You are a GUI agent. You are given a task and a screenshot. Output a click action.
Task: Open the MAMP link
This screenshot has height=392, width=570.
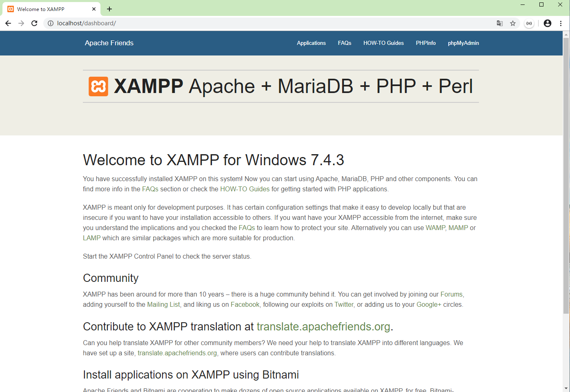point(458,228)
